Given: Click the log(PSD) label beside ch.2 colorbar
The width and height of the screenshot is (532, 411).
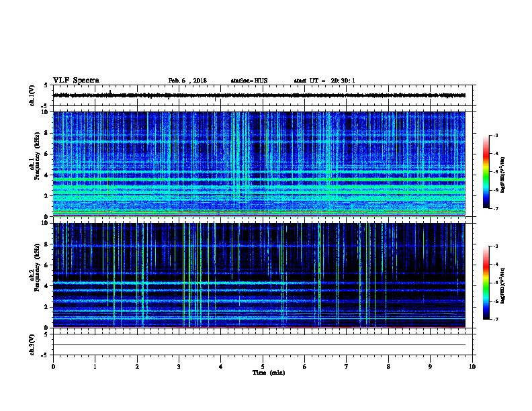Looking at the screenshot, I should click(x=503, y=285).
